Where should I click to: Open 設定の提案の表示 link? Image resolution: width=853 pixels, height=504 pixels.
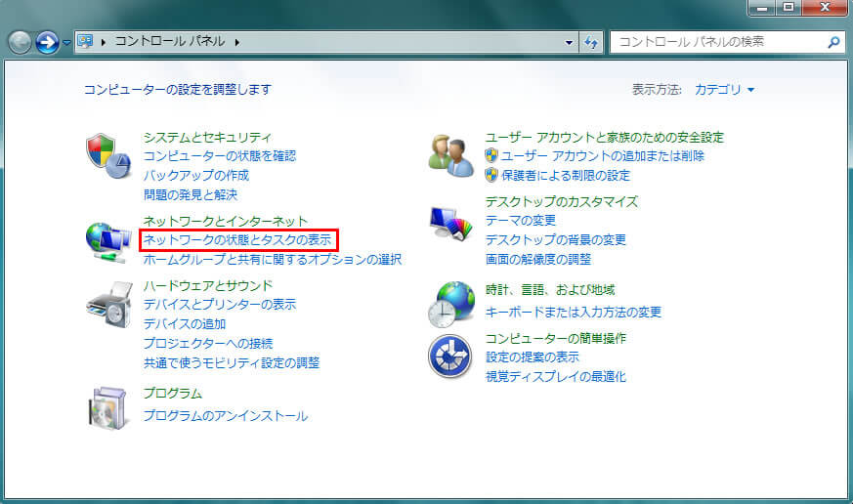[x=533, y=357]
